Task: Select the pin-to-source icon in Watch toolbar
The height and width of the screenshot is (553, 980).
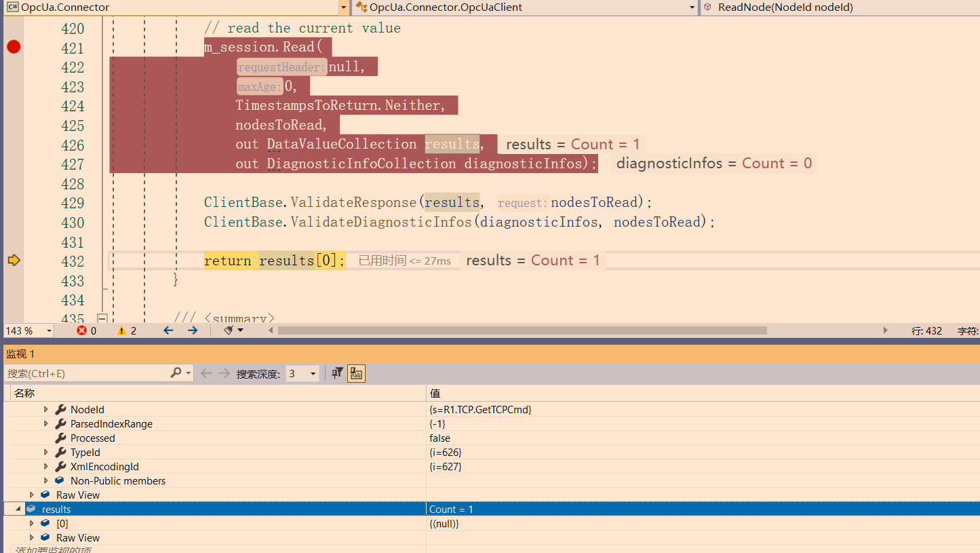Action: coord(336,373)
